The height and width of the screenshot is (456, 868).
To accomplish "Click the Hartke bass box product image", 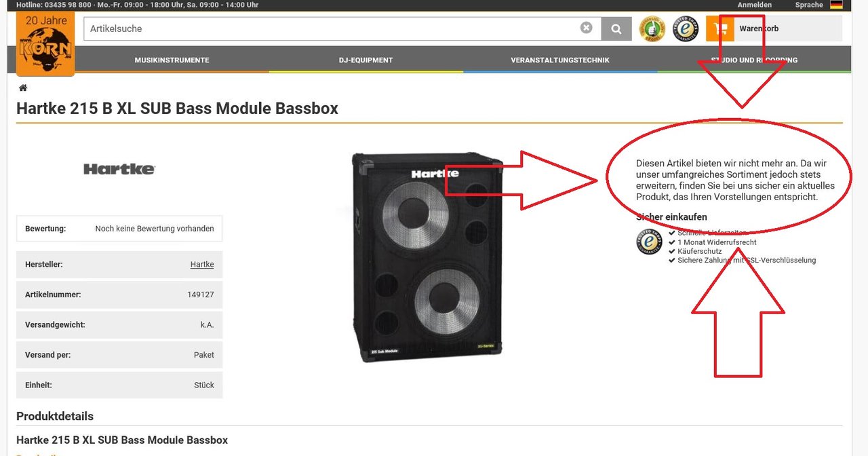I will [x=427, y=256].
